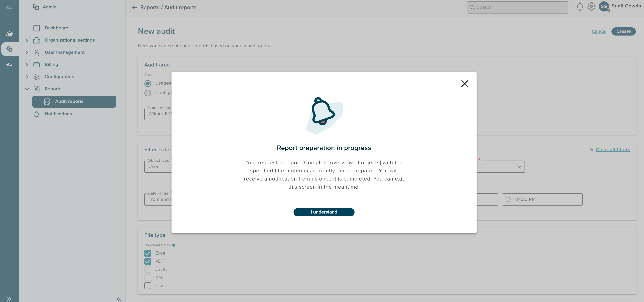
Task: Click the back arrow beside Reports breadcrumb
Action: [x=135, y=7]
